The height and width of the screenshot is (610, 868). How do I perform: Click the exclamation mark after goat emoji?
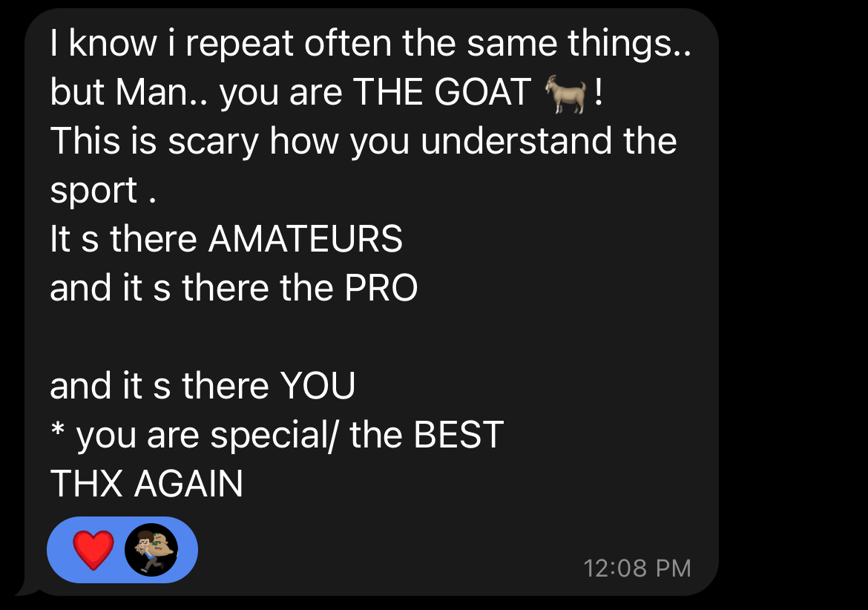pos(599,92)
